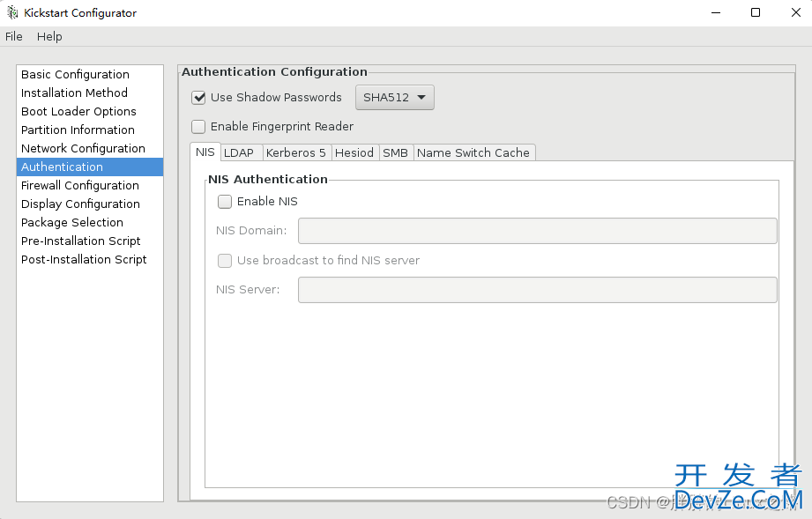Image resolution: width=812 pixels, height=519 pixels.
Task: Go to Display Configuration section
Action: point(90,204)
